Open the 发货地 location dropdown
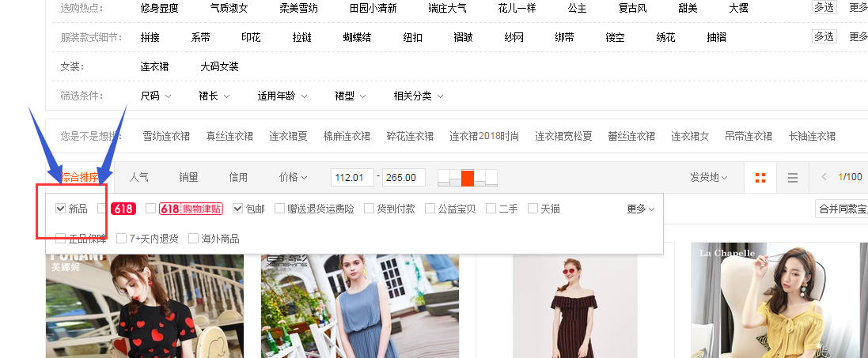Screen dimensions: 868x358 pyautogui.click(x=708, y=178)
